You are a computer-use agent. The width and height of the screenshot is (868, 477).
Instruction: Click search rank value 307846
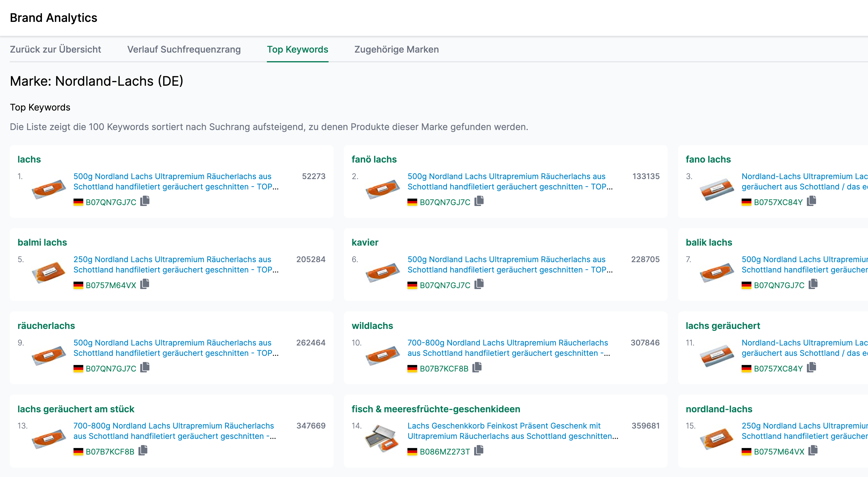[645, 343]
